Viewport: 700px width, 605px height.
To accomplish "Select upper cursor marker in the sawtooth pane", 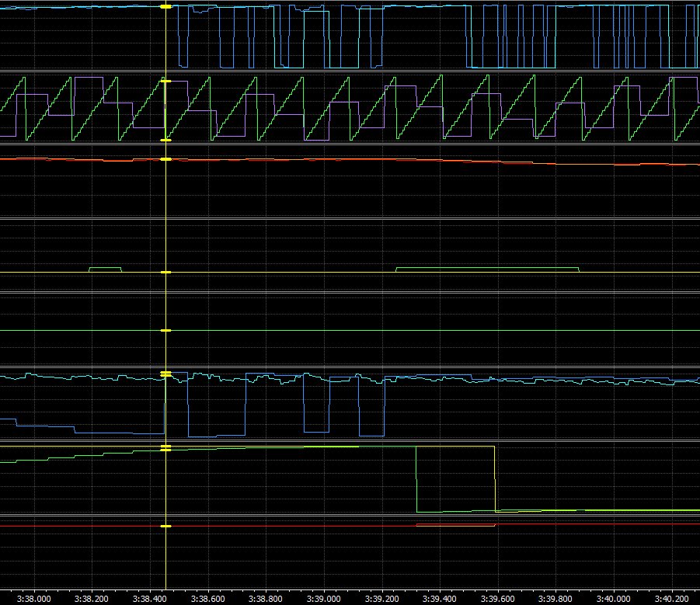I will (165, 81).
